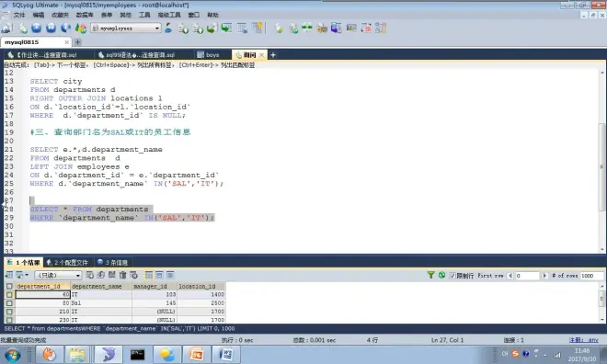This screenshot has height=364, width=607.
Task: Open the 数据库 menu
Action: click(85, 15)
